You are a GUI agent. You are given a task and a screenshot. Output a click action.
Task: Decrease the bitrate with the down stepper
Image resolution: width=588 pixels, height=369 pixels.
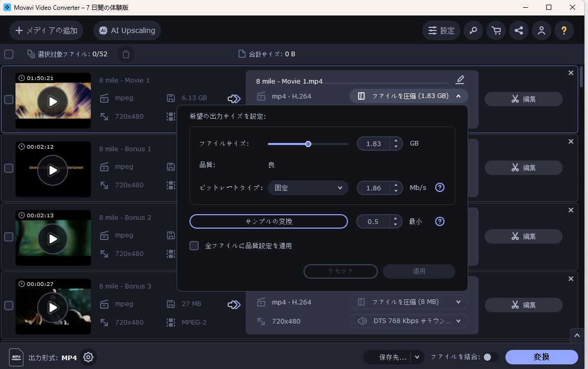(396, 191)
